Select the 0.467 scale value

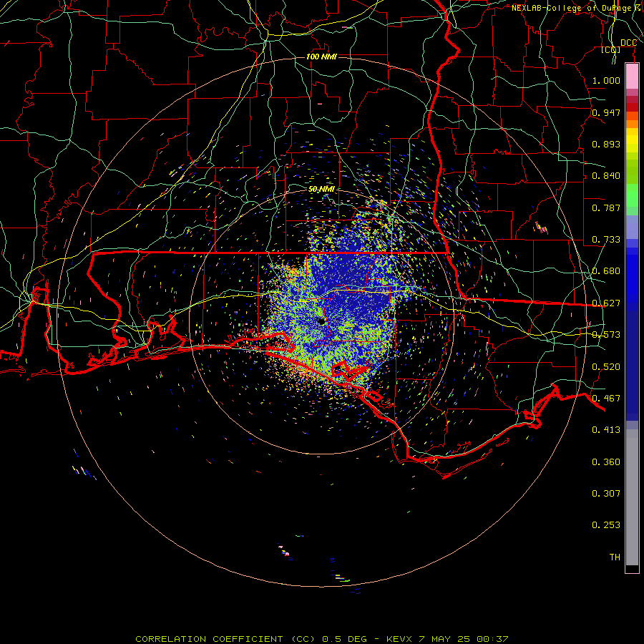[x=606, y=399]
